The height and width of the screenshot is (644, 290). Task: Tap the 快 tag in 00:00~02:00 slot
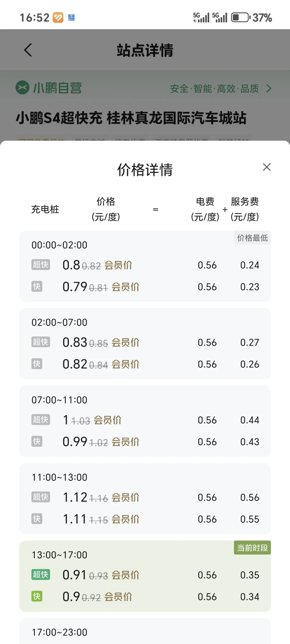click(x=37, y=286)
